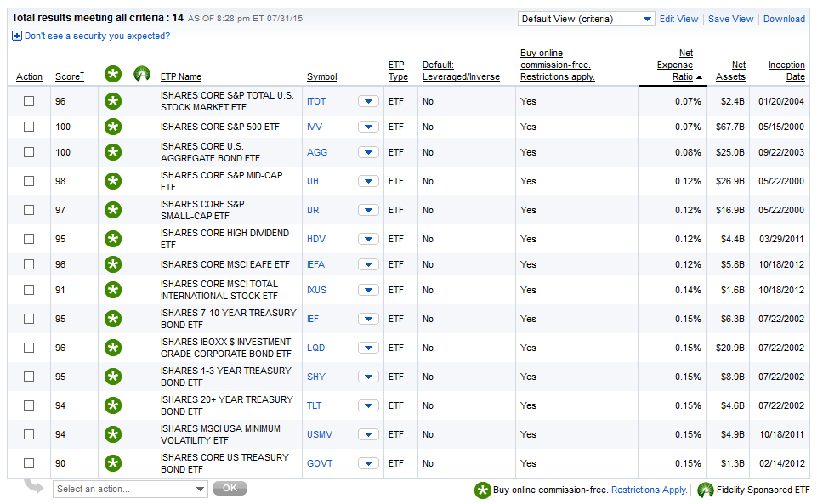823x504 pixels.
Task: Expand the plus icon beside Don't see a security
Action: pos(17,36)
